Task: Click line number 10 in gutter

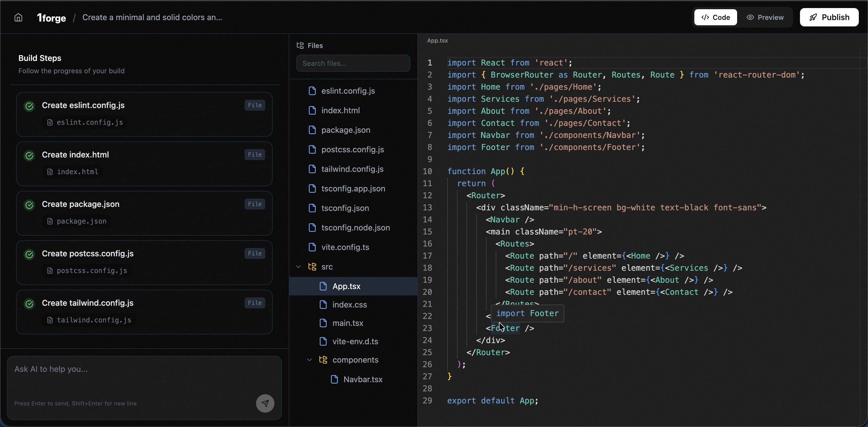Action: (427, 171)
